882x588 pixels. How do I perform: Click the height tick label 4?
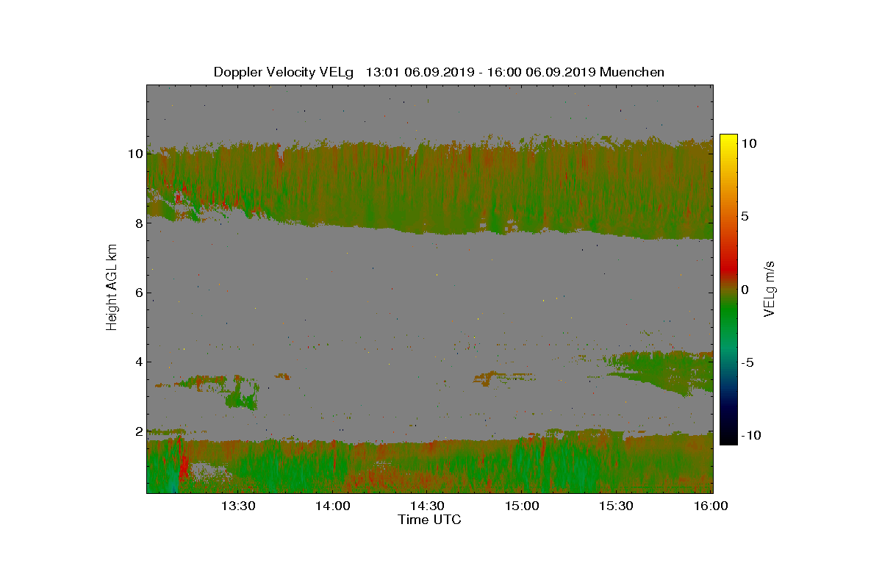pyautogui.click(x=137, y=362)
